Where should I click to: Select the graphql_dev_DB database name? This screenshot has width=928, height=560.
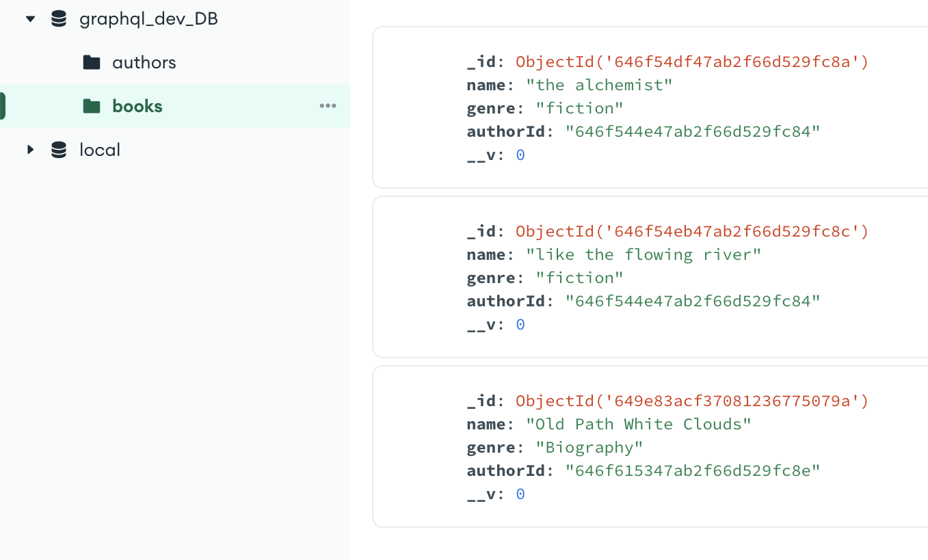tap(148, 19)
